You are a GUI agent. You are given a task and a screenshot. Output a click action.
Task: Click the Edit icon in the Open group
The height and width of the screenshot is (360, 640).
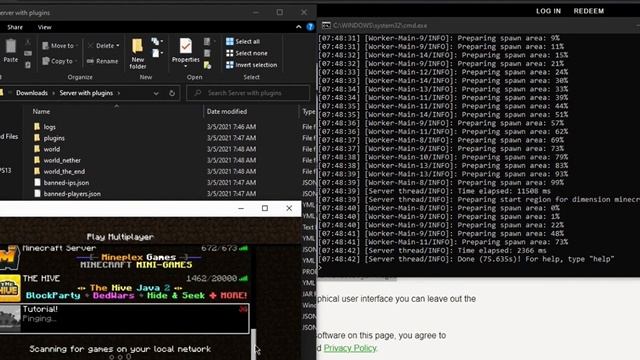tap(207, 53)
